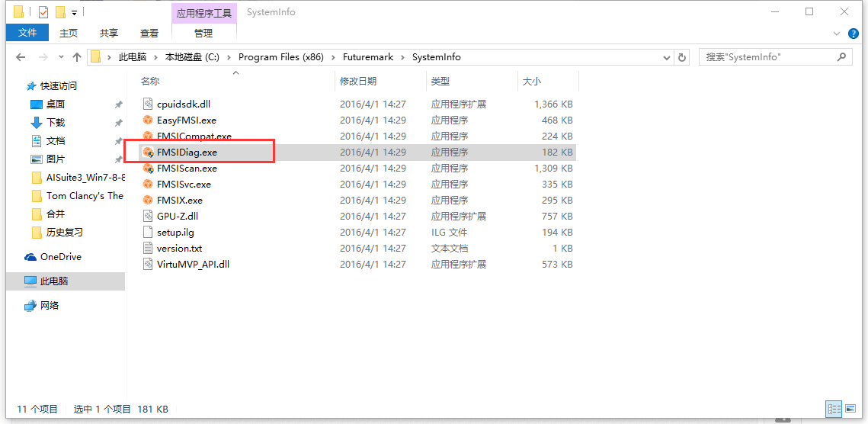Viewport: 868px width, 424px height.
Task: Select the FMSIScan.exe application icon
Action: 147,168
